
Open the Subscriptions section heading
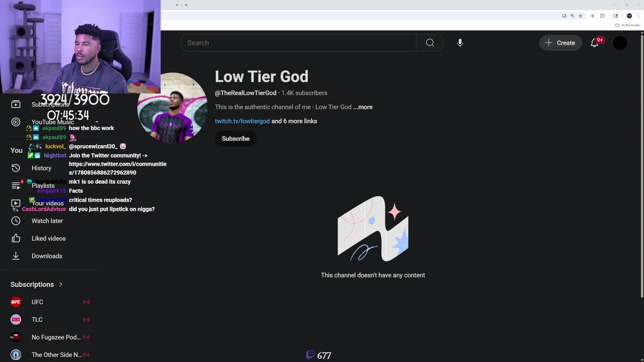point(32,285)
